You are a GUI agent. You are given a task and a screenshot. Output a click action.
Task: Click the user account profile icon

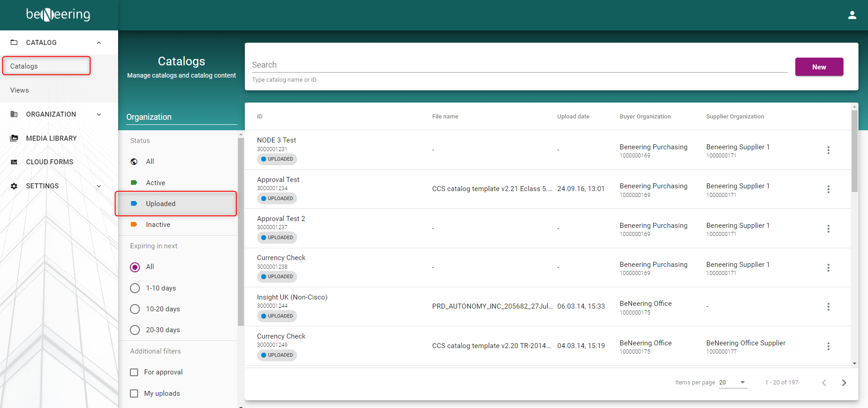852,15
